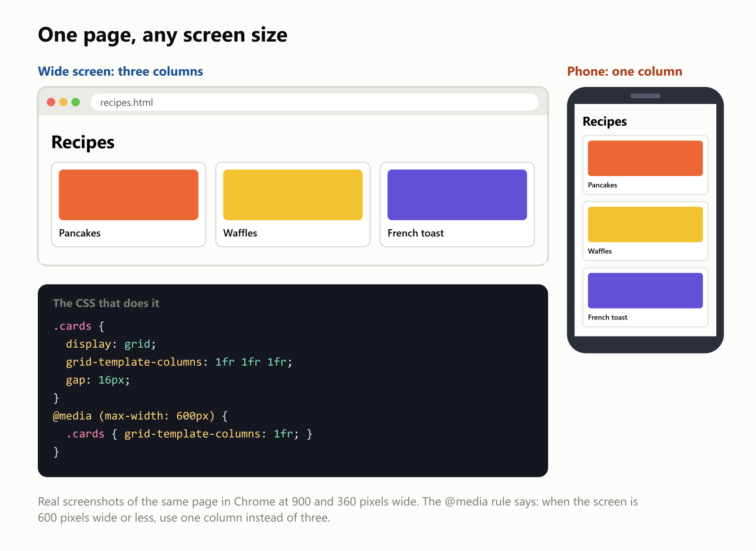
Task: Click the "Phone: one column" heading
Action: [x=625, y=71]
